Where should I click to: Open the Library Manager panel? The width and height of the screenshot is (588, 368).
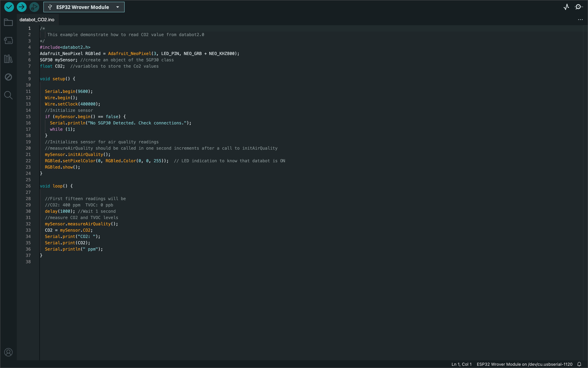[9, 59]
